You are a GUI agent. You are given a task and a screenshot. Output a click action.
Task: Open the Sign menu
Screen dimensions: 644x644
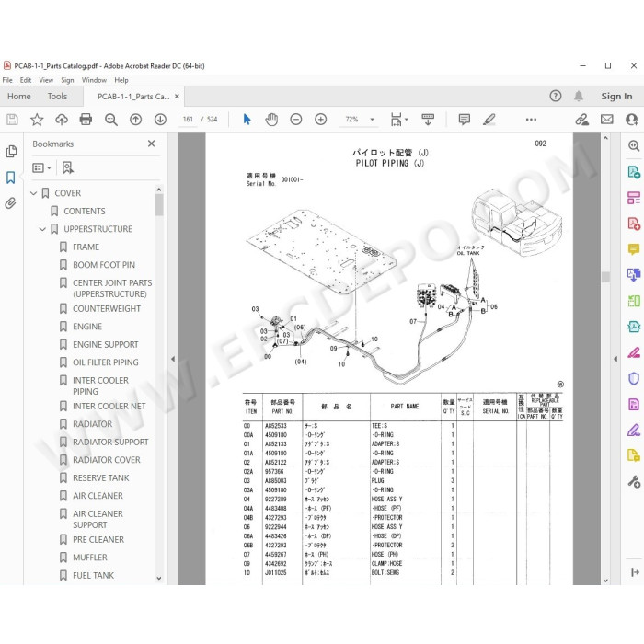pos(67,80)
